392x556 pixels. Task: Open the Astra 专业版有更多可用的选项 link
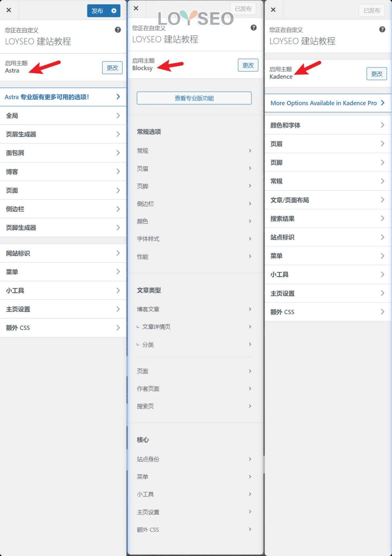(63, 97)
